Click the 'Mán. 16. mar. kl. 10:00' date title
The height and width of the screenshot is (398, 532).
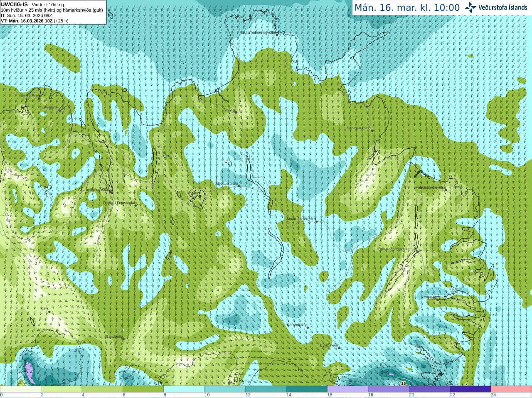pyautogui.click(x=407, y=8)
